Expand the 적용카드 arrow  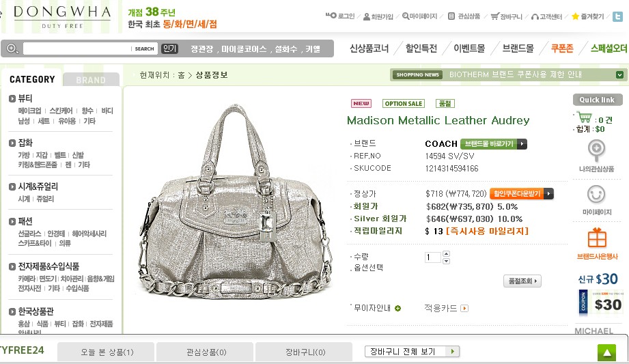[x=464, y=308]
